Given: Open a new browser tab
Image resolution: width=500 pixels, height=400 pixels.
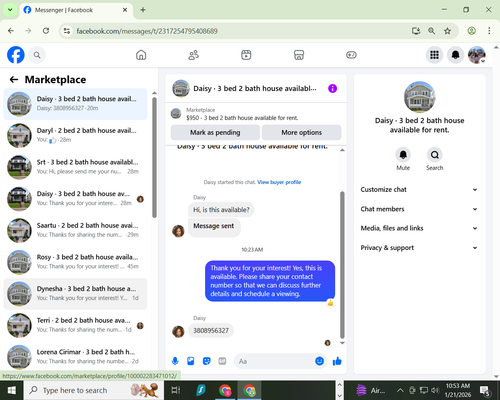Looking at the screenshot, I should (x=143, y=10).
